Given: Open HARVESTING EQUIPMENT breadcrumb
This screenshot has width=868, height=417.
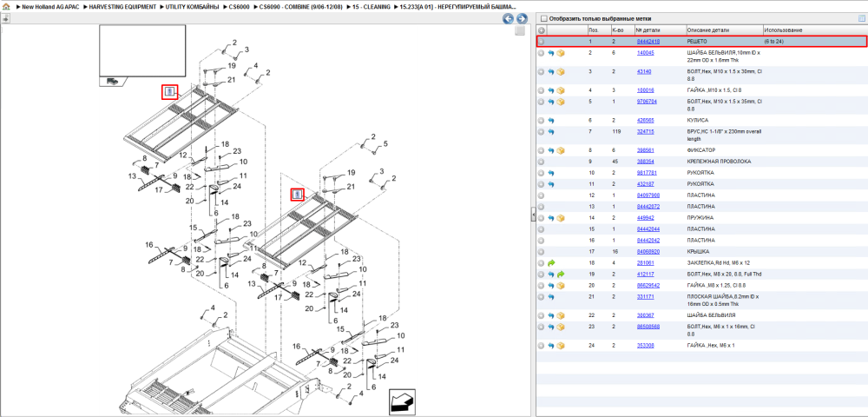Looking at the screenshot, I should [x=123, y=7].
